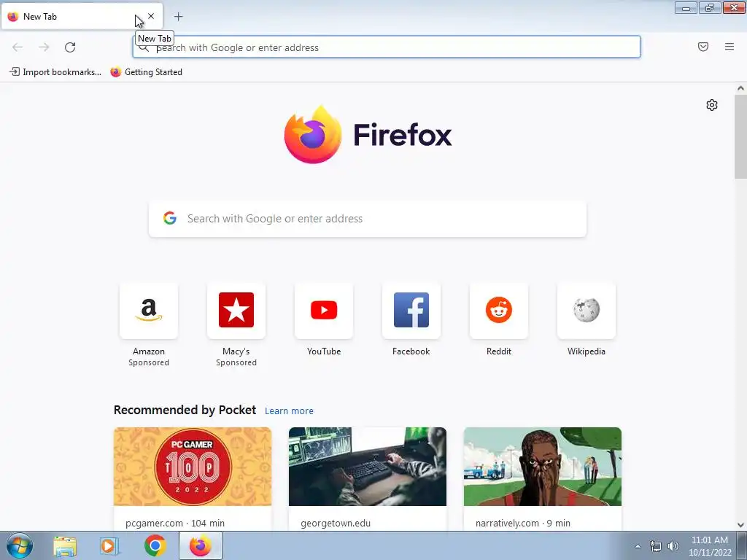Click the vertical scrollbar thumb
This screenshot has height=560, width=747.
[740, 136]
